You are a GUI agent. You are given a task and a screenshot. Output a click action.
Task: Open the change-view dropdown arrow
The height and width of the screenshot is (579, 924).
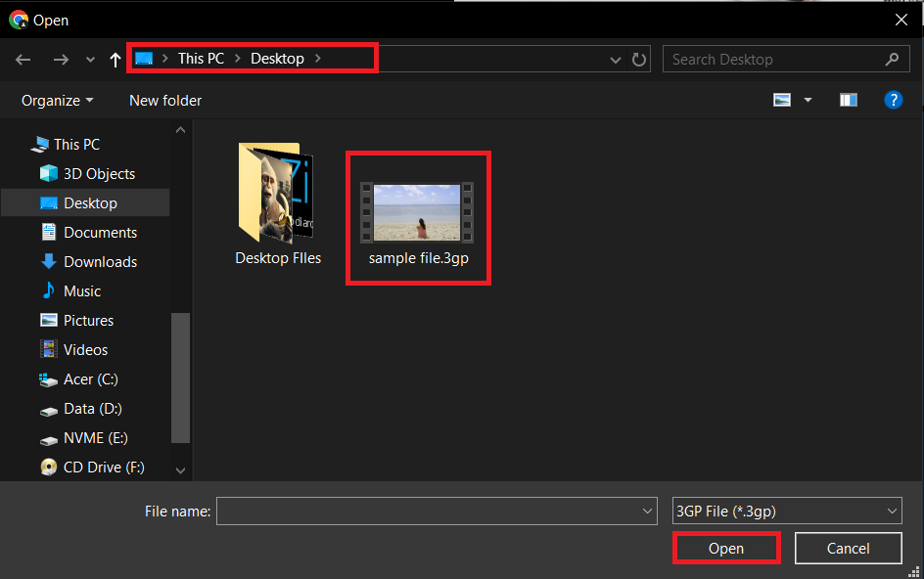(x=807, y=99)
